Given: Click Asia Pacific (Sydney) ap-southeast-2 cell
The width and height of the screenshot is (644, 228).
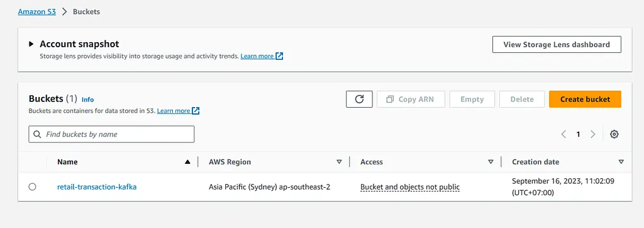Looking at the screenshot, I should 269,187.
